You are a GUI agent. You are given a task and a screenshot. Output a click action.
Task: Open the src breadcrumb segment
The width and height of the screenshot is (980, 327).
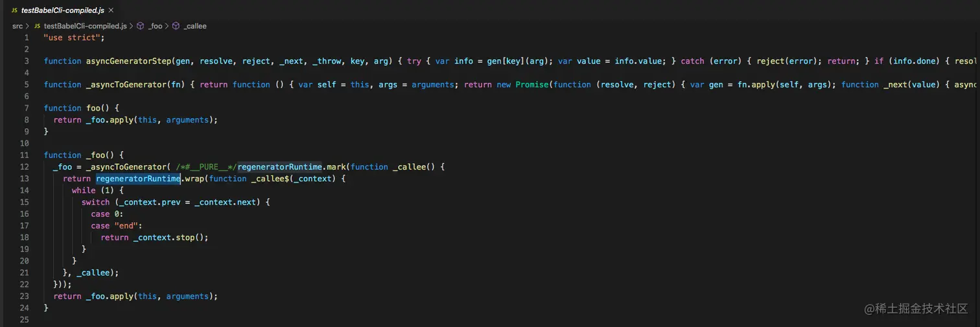[x=17, y=26]
